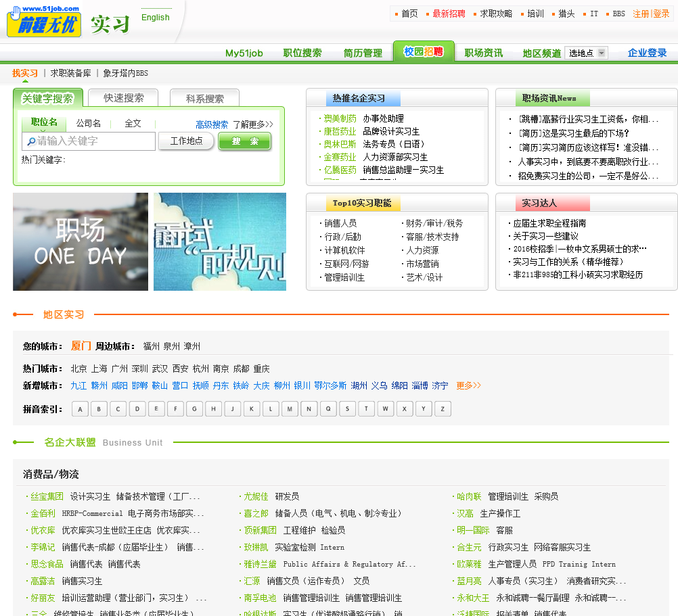
Task: Select 财务/审计/税务 job function
Action: 434,223
